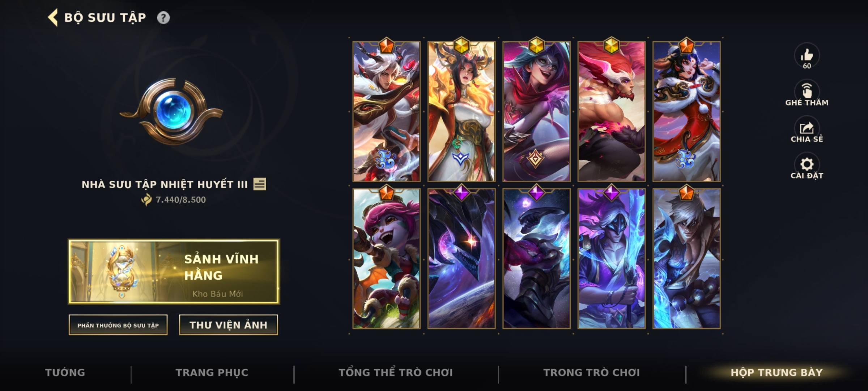Open the collector rank list icon
The width and height of the screenshot is (868, 391).
click(x=260, y=184)
